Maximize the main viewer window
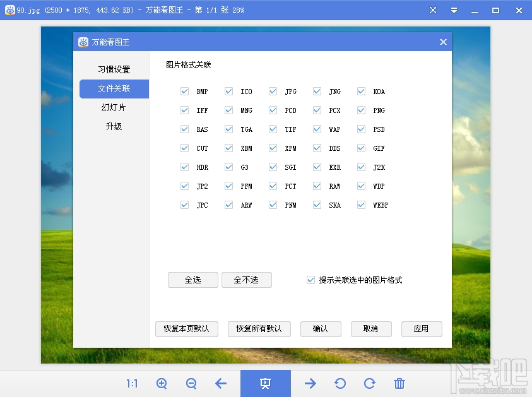 (x=495, y=11)
